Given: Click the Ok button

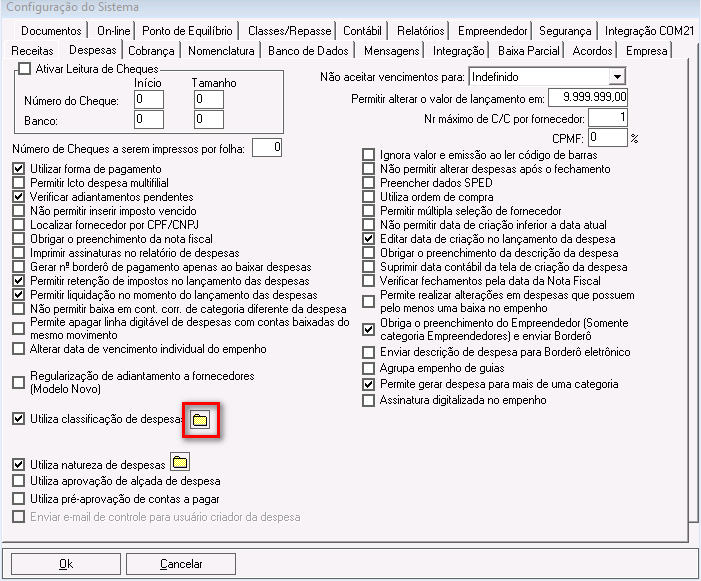Looking at the screenshot, I should [x=66, y=564].
